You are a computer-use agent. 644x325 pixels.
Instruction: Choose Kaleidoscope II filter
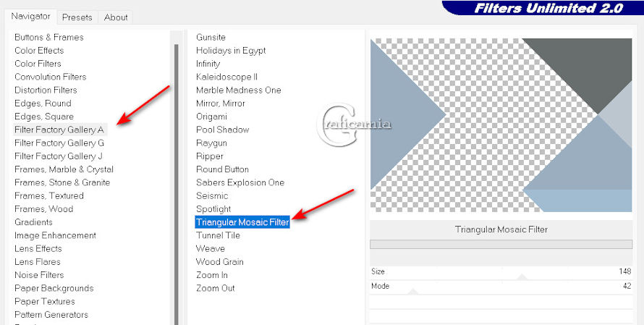tap(226, 77)
